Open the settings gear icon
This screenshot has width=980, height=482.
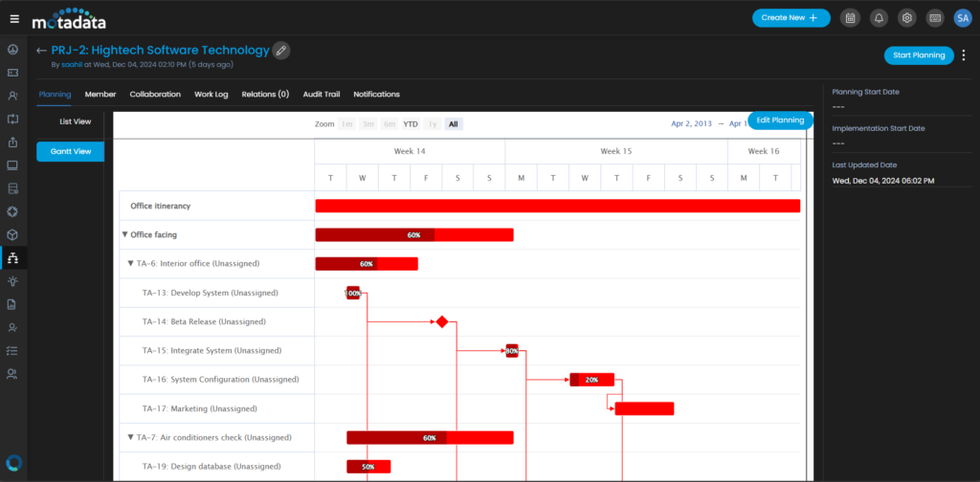pyautogui.click(x=907, y=18)
